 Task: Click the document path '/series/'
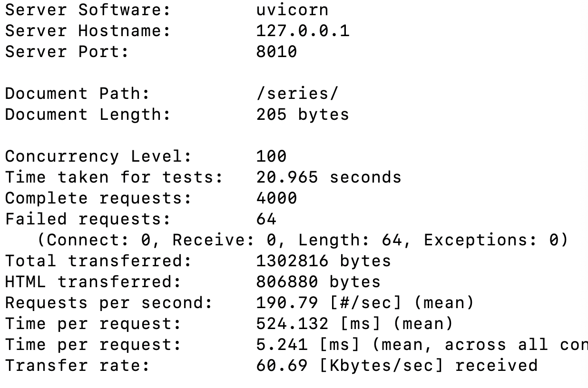[297, 94]
